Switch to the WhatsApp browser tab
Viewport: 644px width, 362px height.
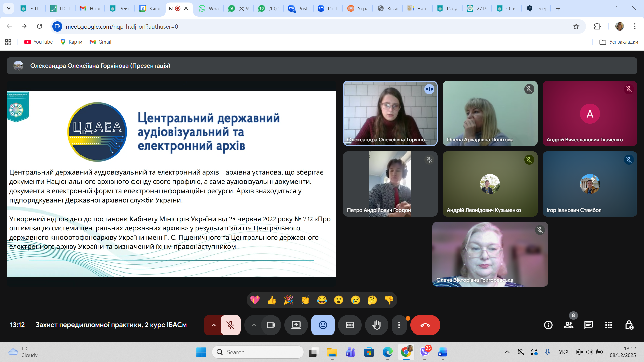208,8
